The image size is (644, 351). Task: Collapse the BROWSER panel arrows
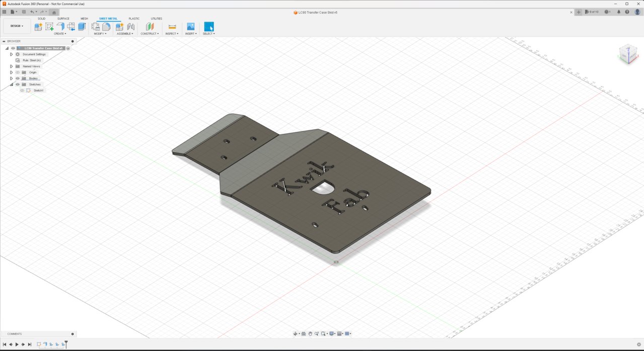tap(4, 41)
